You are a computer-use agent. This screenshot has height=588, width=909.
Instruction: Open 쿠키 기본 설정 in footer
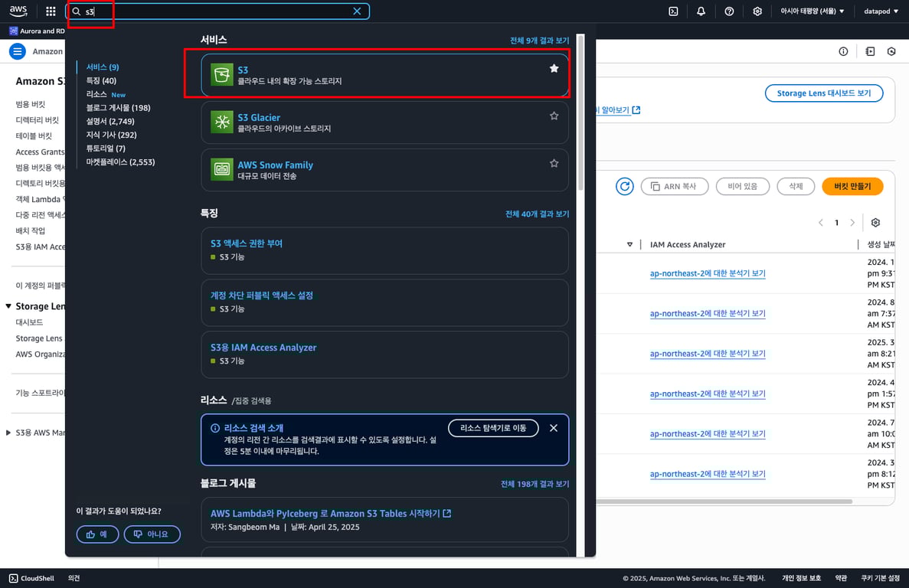(880, 578)
